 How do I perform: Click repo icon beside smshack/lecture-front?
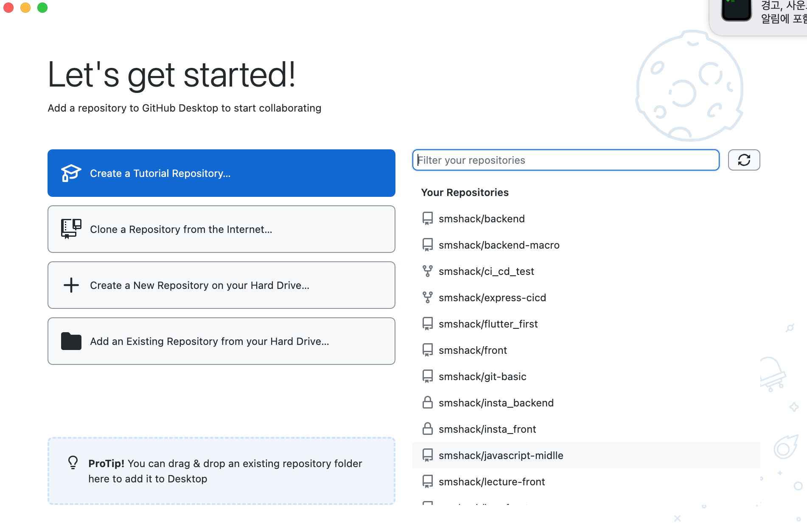428,482
